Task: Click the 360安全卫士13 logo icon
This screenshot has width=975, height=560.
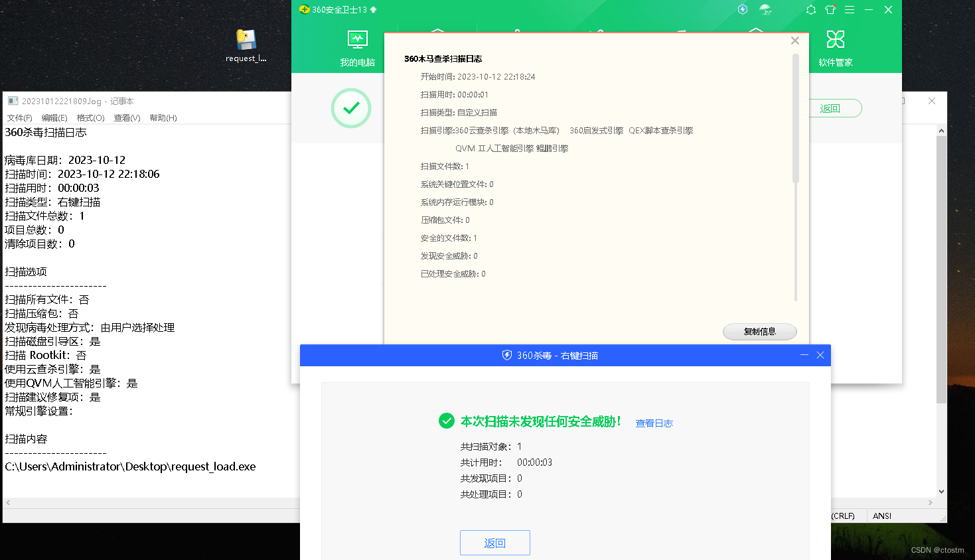Action: click(305, 9)
